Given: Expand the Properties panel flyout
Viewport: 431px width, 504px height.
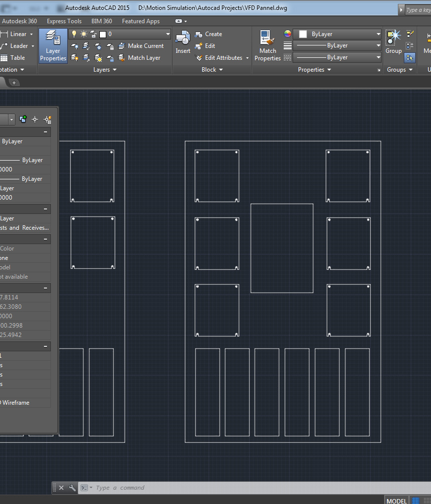Looking at the screenshot, I should (314, 70).
